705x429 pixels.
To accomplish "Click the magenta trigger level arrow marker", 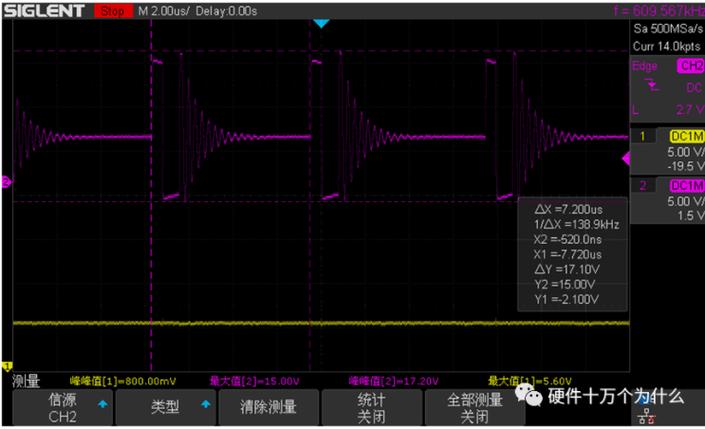I will 625,159.
